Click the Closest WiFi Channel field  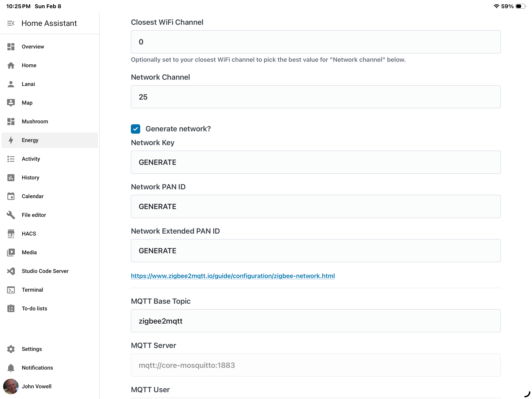[315, 42]
